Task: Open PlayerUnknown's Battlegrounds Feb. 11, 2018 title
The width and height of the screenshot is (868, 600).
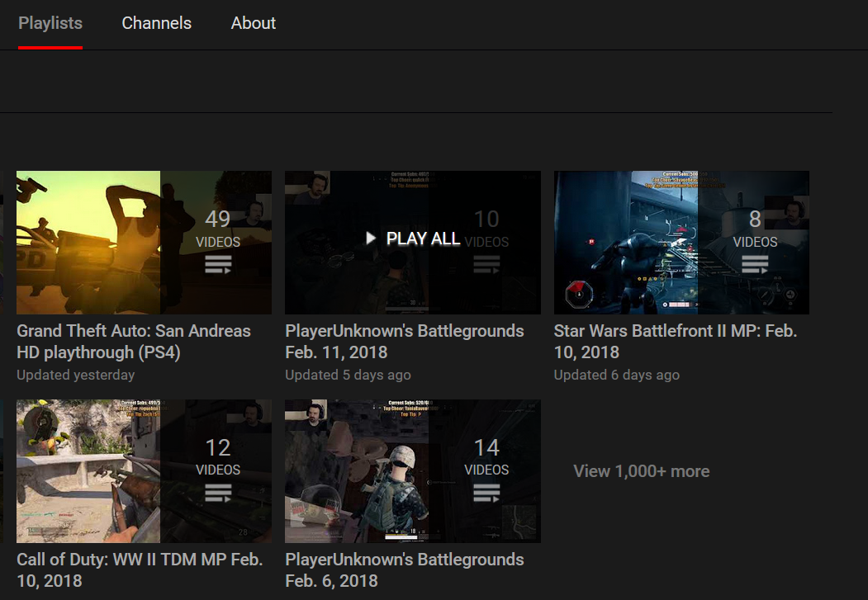Action: (404, 341)
